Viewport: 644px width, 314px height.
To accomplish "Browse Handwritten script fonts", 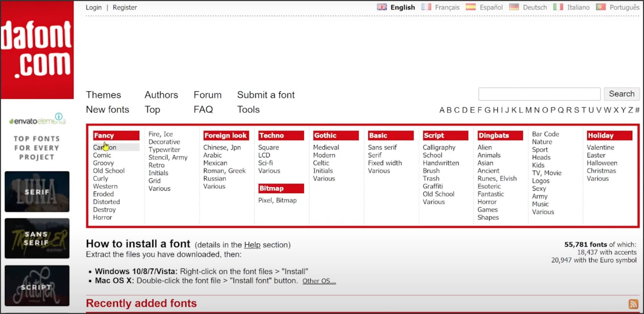I will coord(441,163).
